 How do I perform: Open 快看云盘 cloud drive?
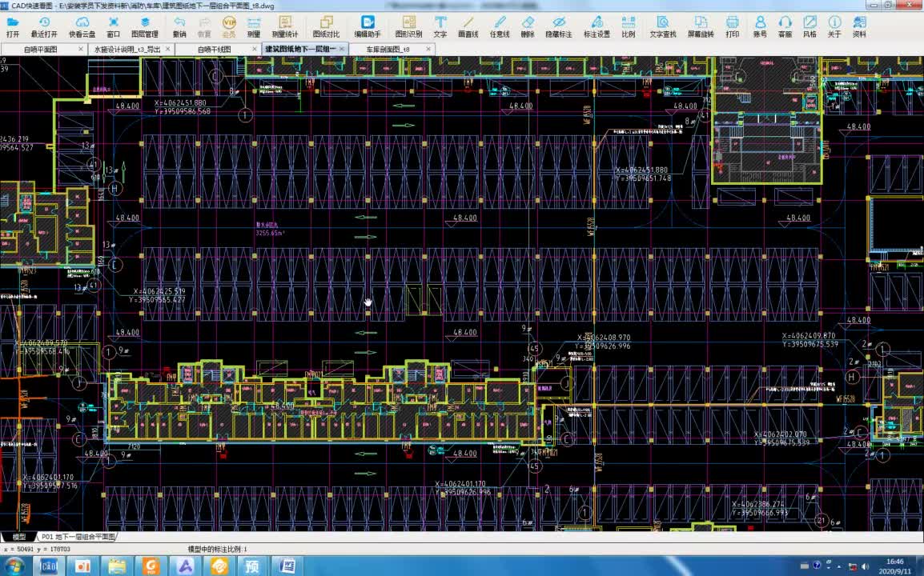pyautogui.click(x=82, y=26)
